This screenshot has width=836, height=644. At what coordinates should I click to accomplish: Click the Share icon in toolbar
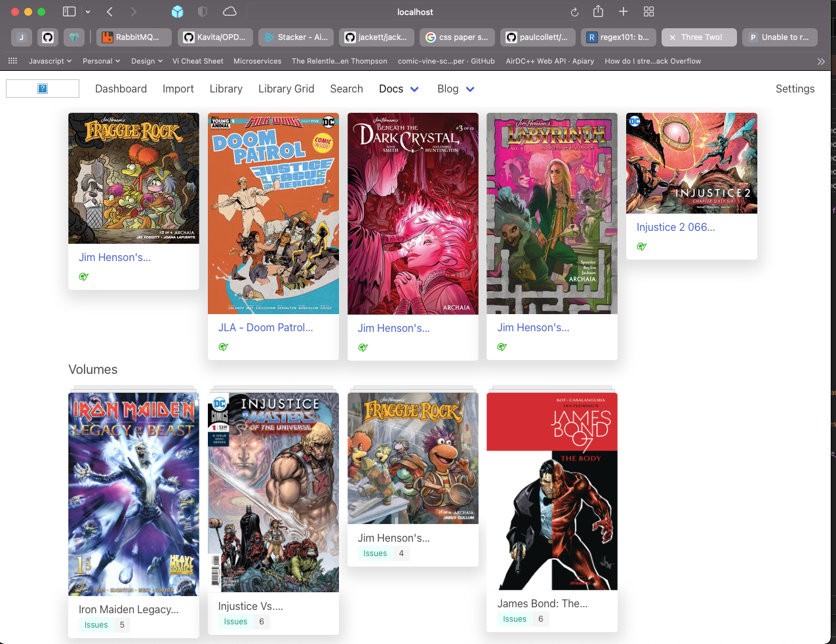(x=598, y=12)
